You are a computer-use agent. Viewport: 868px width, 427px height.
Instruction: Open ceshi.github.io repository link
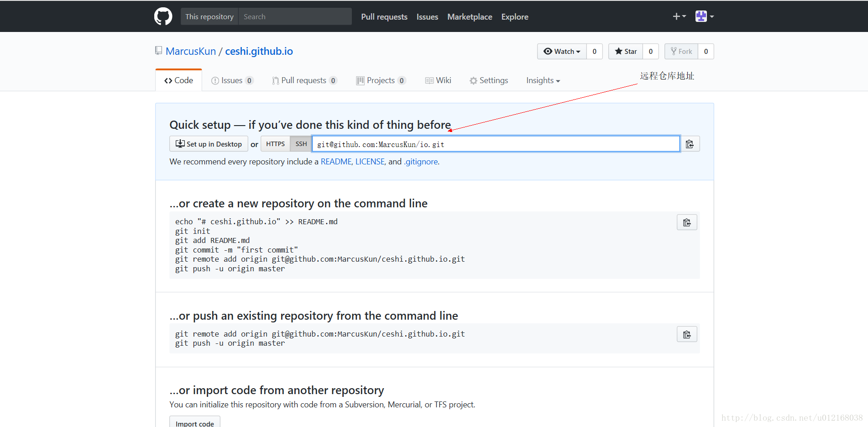(259, 51)
